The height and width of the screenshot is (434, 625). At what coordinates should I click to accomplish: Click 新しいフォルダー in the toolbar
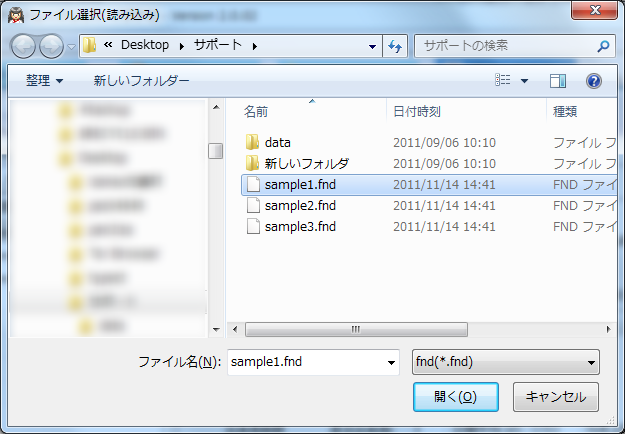click(x=142, y=81)
